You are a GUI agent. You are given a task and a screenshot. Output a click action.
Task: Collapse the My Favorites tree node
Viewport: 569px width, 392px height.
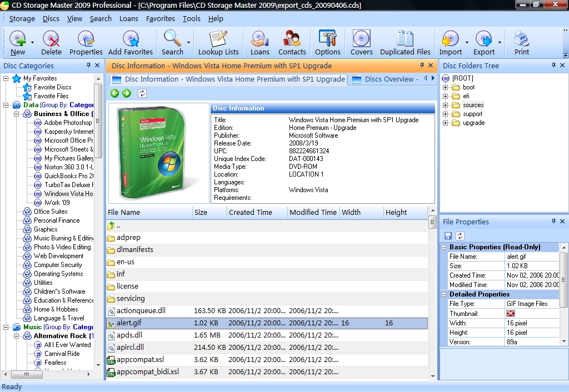6,78
